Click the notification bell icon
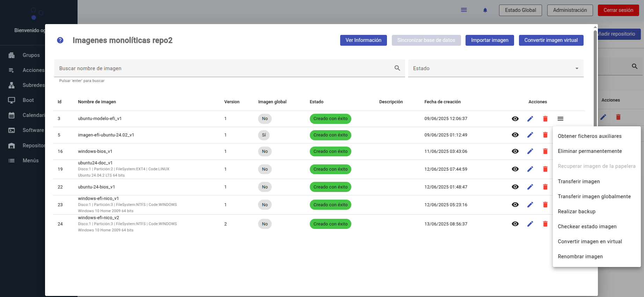The height and width of the screenshot is (297, 644). pos(485,10)
